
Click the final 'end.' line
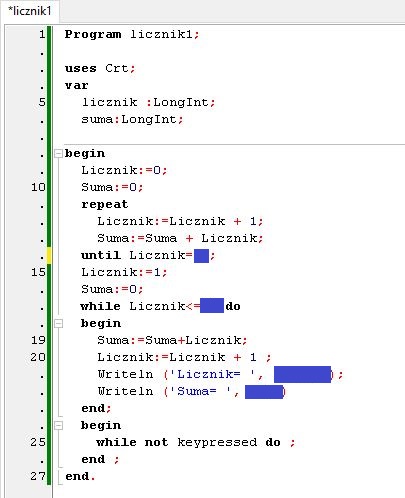(x=80, y=476)
